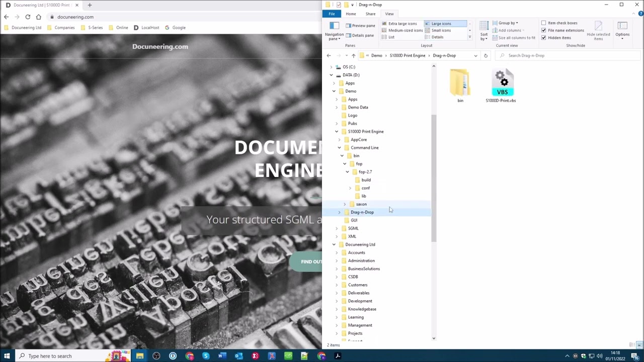Go to Chrome home page
This screenshot has width=644, height=362.
click(x=38, y=17)
